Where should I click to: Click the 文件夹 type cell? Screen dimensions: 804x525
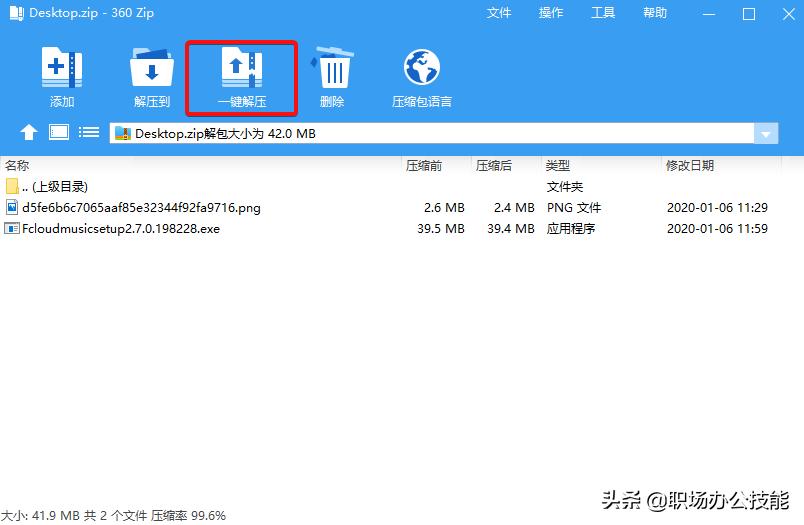[x=565, y=186]
